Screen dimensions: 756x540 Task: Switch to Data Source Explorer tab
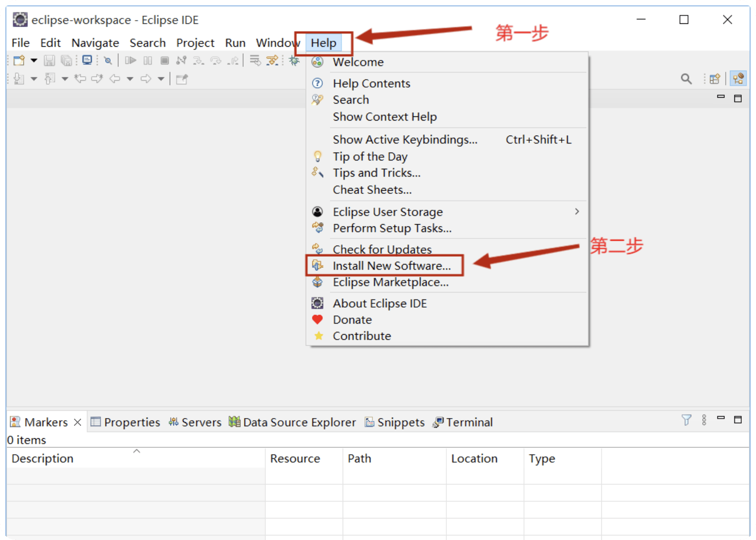[x=292, y=422]
